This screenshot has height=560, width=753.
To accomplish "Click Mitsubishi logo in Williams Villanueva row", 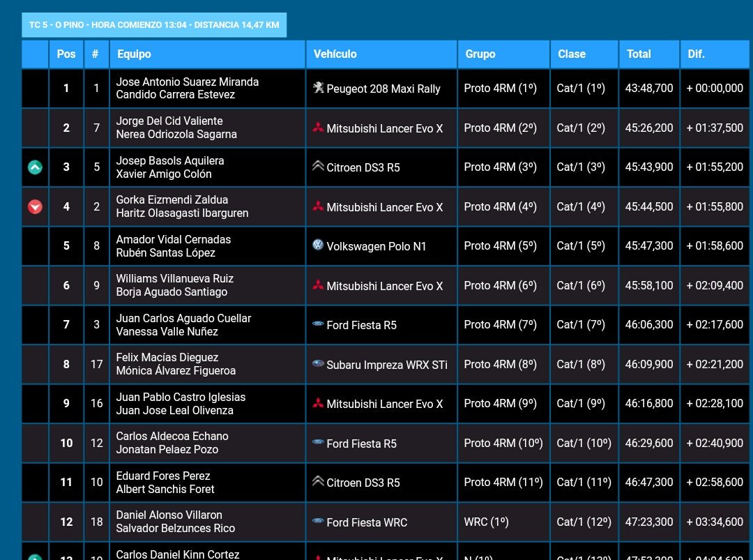I will point(318,285).
